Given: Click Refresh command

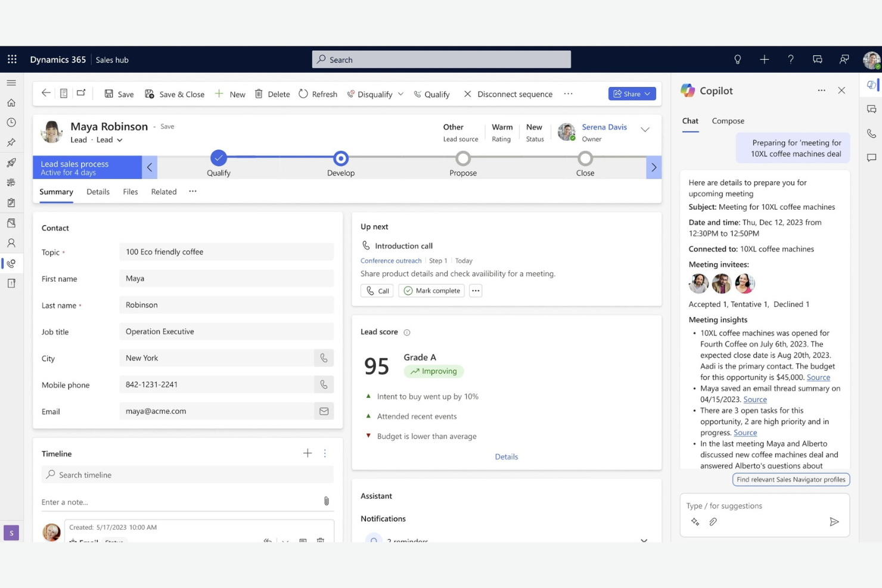Looking at the screenshot, I should pos(318,94).
